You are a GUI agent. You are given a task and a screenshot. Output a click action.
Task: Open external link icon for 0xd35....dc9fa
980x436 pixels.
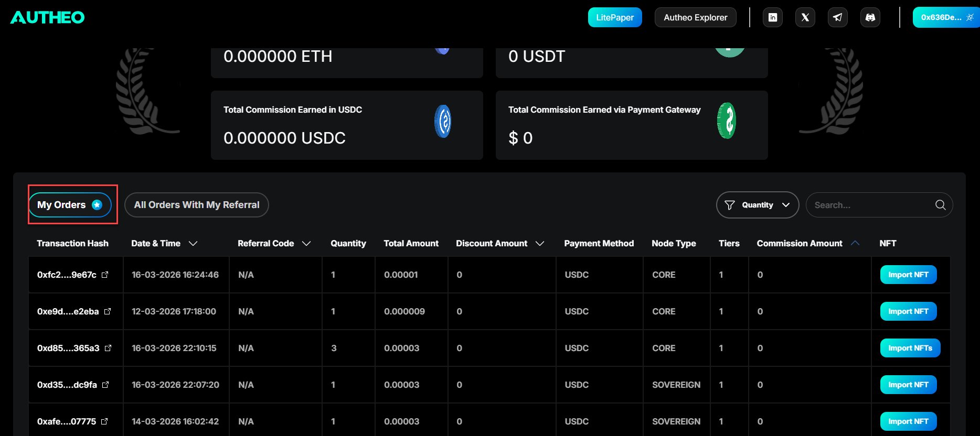[x=105, y=385]
